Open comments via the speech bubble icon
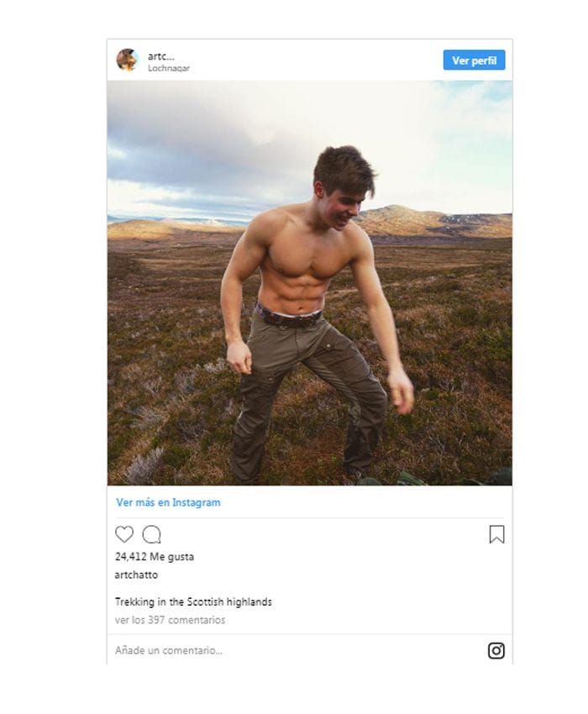 152,534
